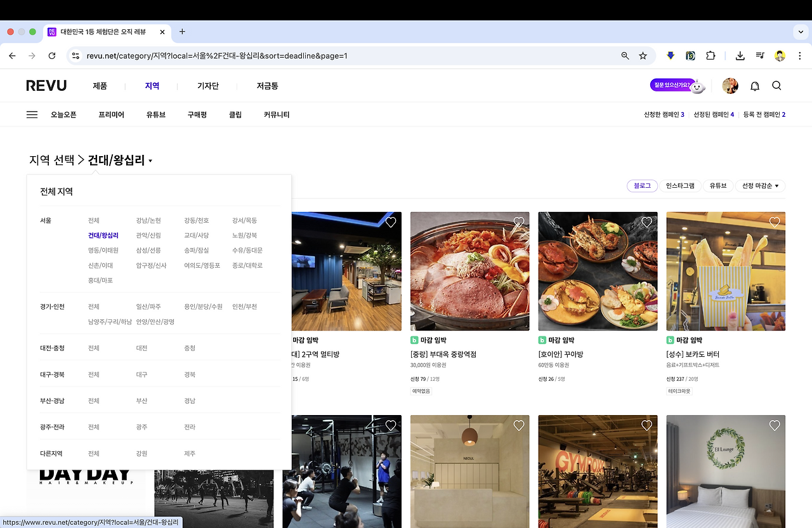
Task: Open the hamburger menu next to 오늘오픈
Action: click(32, 114)
